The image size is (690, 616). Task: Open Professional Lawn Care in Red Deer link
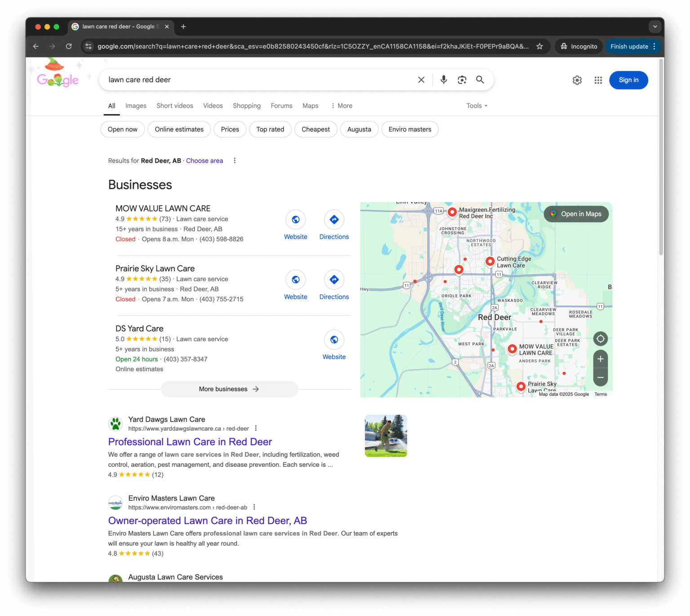tap(190, 442)
